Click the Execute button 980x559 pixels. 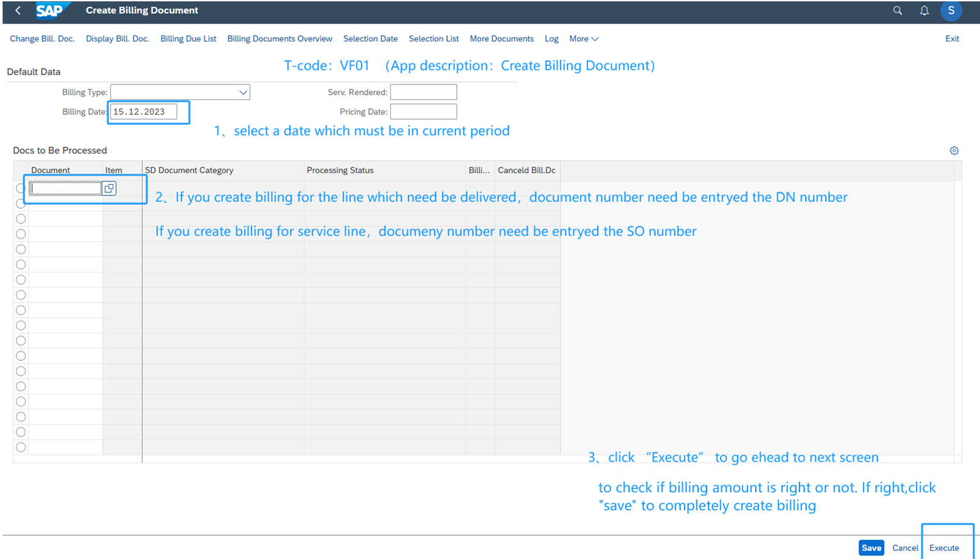(x=944, y=548)
